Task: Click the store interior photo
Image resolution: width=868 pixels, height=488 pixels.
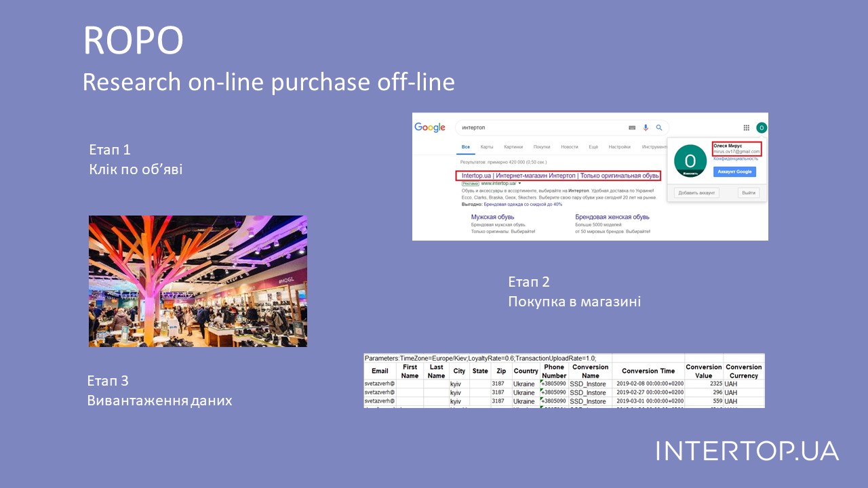Action: point(198,281)
